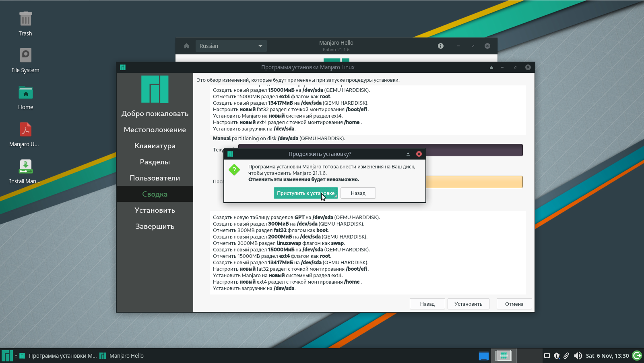Open the File System desktop icon
Image resolution: width=644 pixels, height=363 pixels.
pyautogui.click(x=25, y=60)
